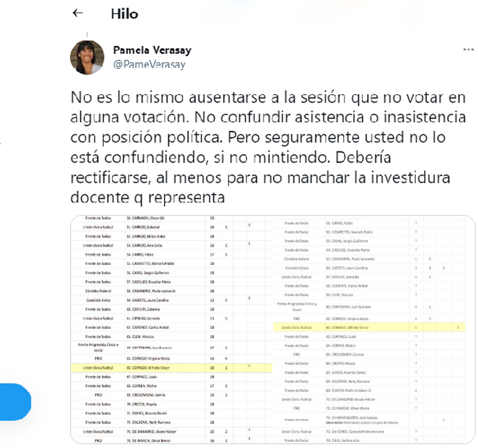478x448 pixels.
Task: Open the @PameVerasay handle link
Action: tap(149, 64)
